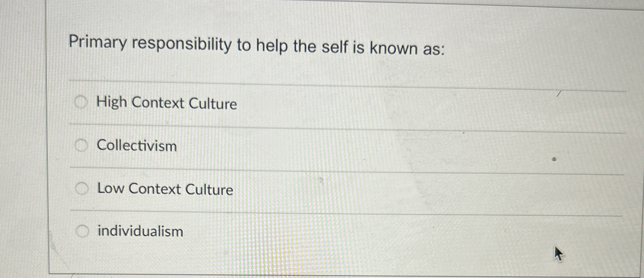The height and width of the screenshot is (278, 644).
Task: Click the High Context Culture answer text
Action: 167,103
